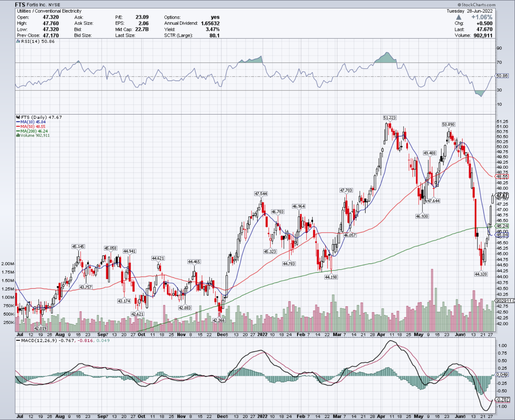The width and height of the screenshot is (515, 420).
Task: Click the 46.930 low price label
Action: [422, 216]
